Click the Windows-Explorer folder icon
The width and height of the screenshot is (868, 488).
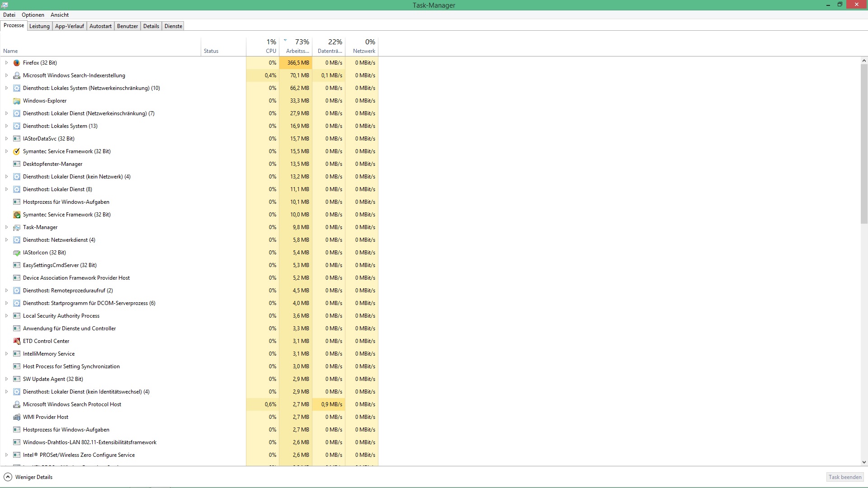[17, 101]
